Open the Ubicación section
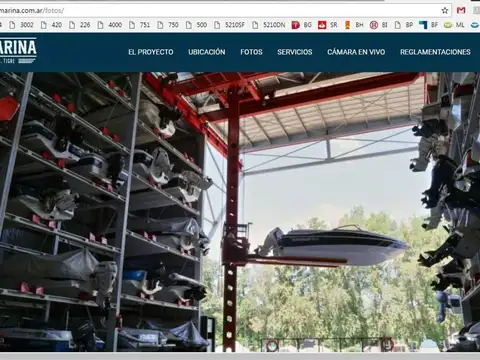480x360 pixels. point(207,52)
